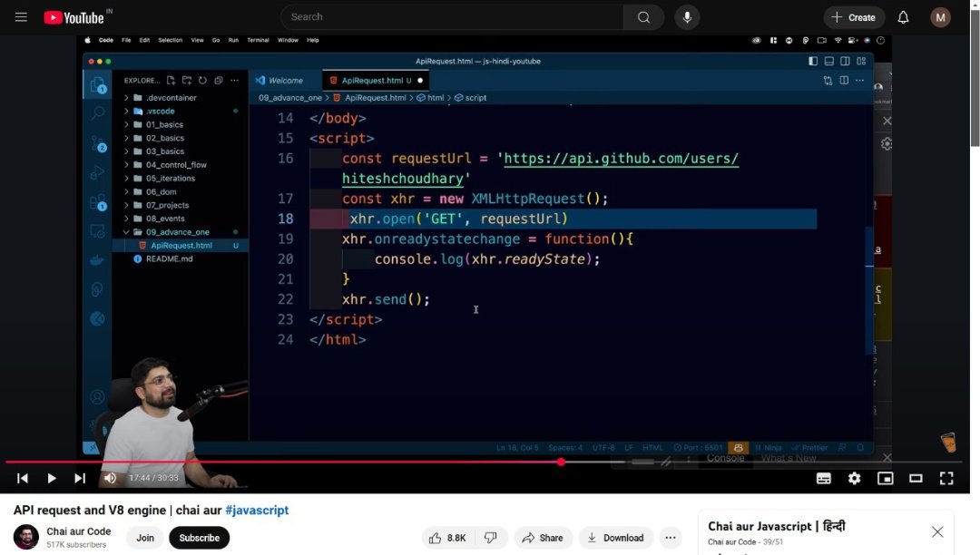The width and height of the screenshot is (980, 555).
Task: Share the video
Action: pyautogui.click(x=544, y=538)
